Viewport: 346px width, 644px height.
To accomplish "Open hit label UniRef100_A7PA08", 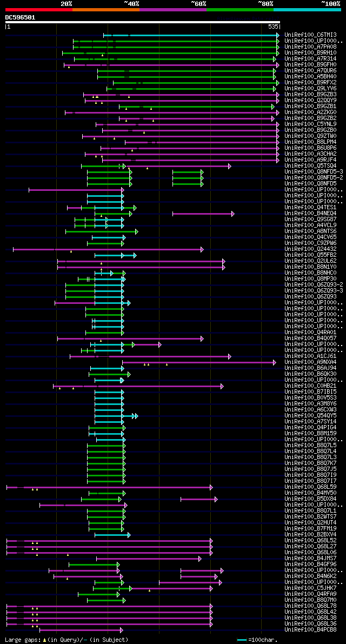I will tap(310, 47).
